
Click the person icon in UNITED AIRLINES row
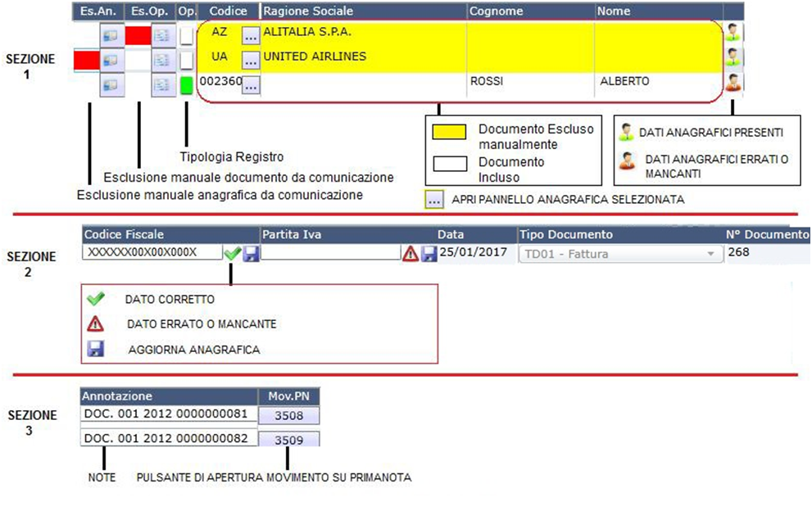733,57
